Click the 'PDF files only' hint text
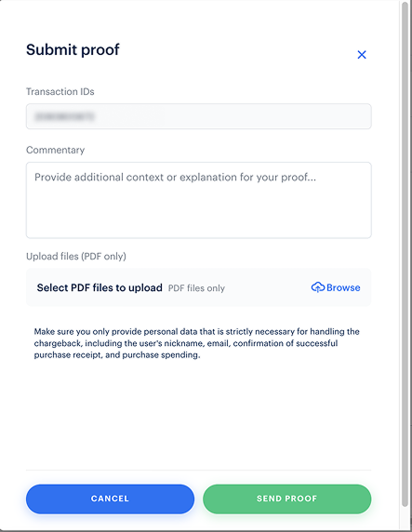This screenshot has height=532, width=412. tap(196, 288)
